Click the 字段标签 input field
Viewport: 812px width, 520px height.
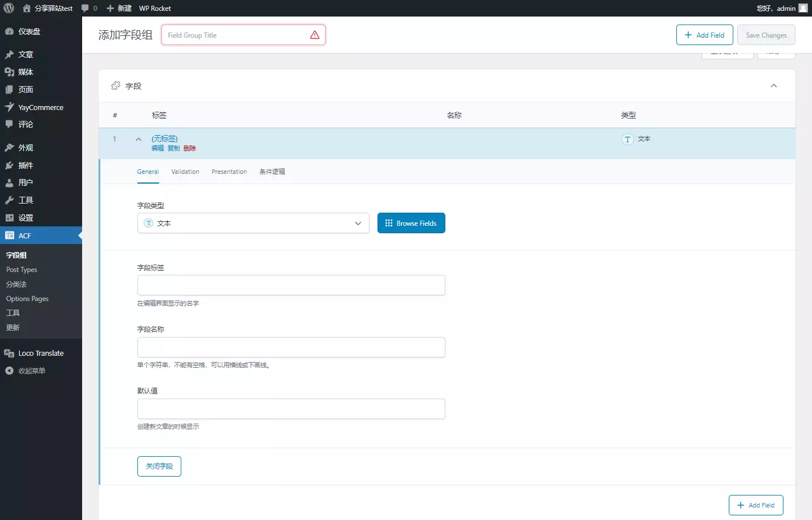tap(291, 285)
